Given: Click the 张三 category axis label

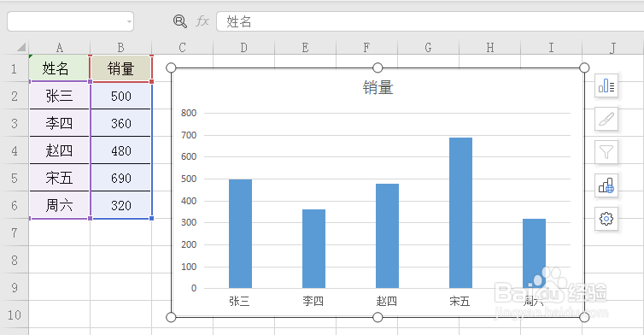Looking at the screenshot, I should tap(239, 302).
